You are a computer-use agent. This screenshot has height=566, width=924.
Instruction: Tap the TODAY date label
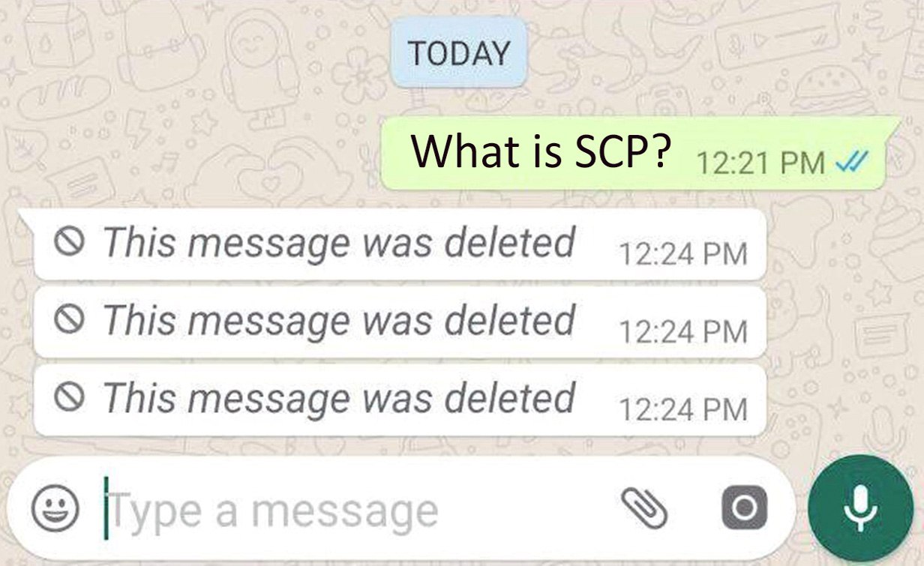click(x=457, y=52)
